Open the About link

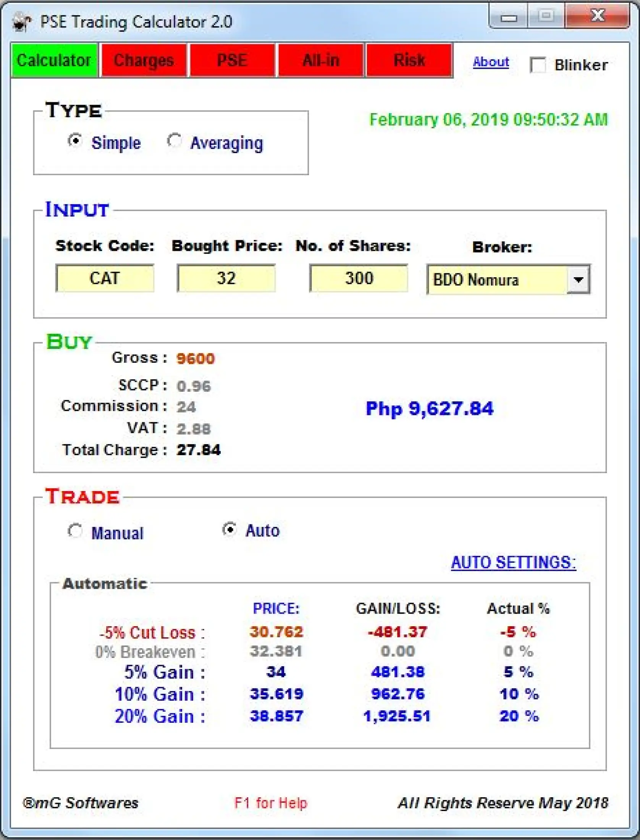coord(491,62)
